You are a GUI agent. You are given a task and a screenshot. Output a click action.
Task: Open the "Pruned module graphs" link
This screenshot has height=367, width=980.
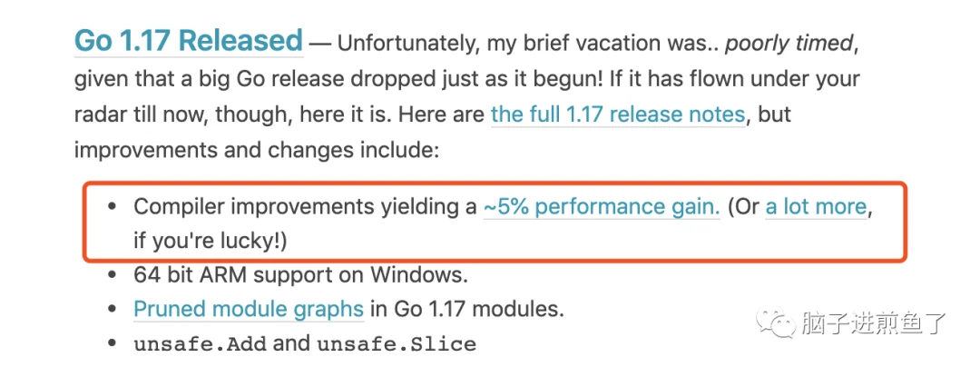click(x=249, y=309)
